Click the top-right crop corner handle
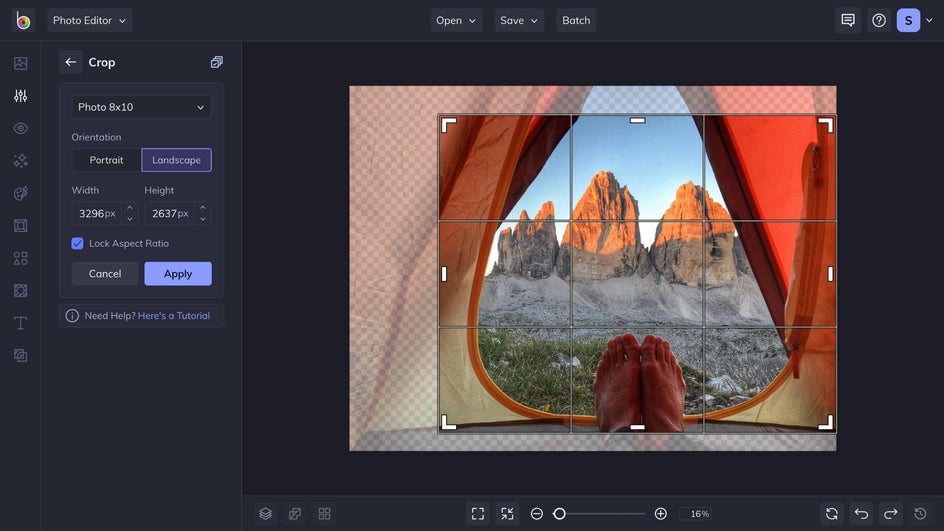 click(826, 125)
